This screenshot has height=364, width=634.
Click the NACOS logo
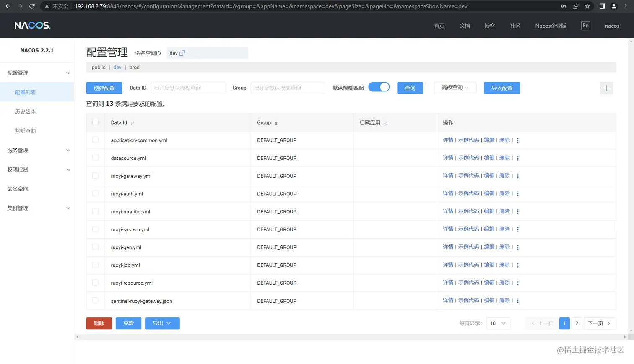(x=33, y=26)
